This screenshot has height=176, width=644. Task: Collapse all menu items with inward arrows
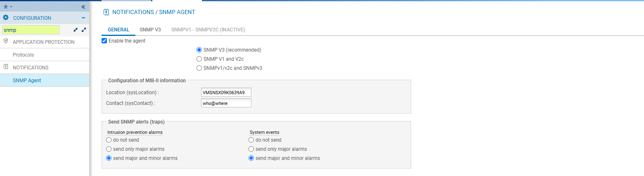(76, 30)
